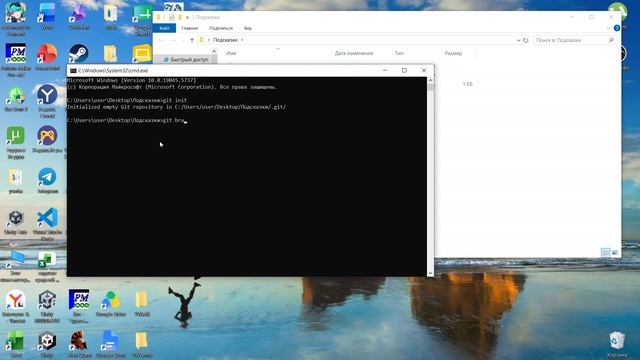Open the Steam desktop shortcut
Screen dimensions: 640x360
(x=79, y=54)
